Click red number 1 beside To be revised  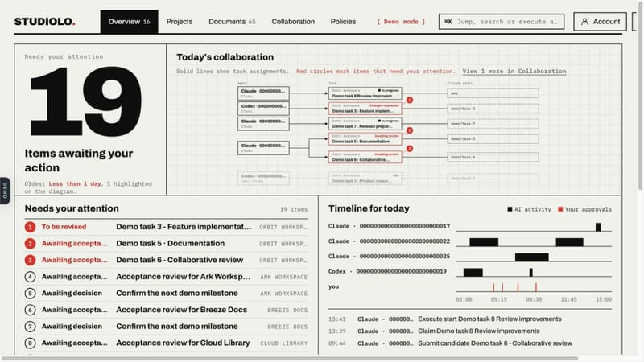tap(30, 227)
